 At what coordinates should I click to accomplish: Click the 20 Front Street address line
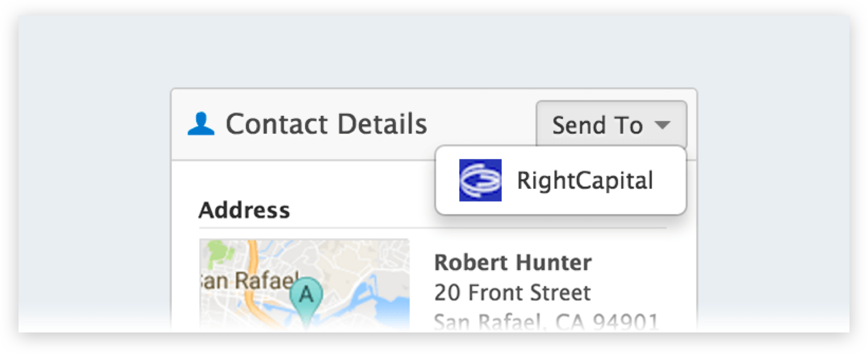[x=512, y=292]
